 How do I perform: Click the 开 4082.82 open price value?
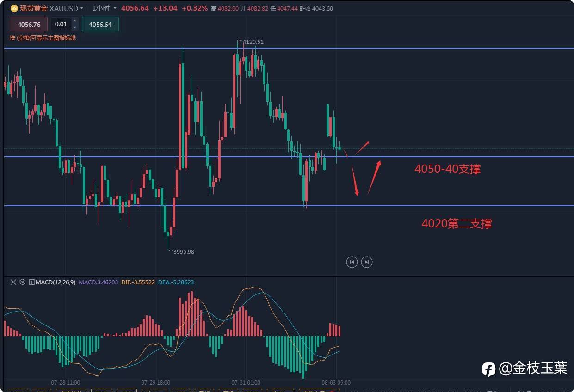point(254,9)
